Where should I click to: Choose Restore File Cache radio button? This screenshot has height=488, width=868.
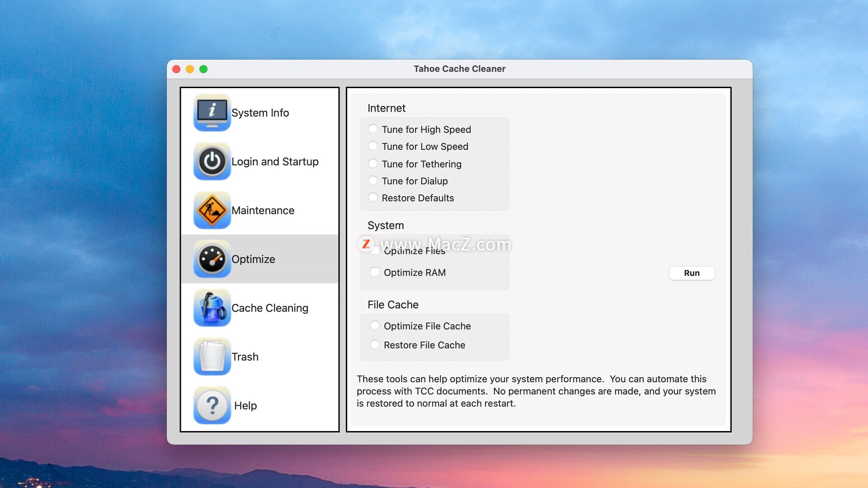tap(375, 345)
